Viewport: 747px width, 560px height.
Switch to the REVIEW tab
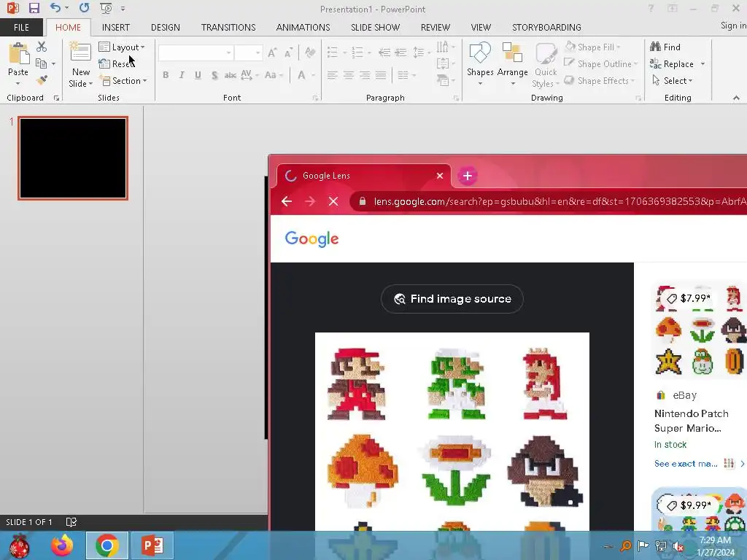tap(435, 27)
